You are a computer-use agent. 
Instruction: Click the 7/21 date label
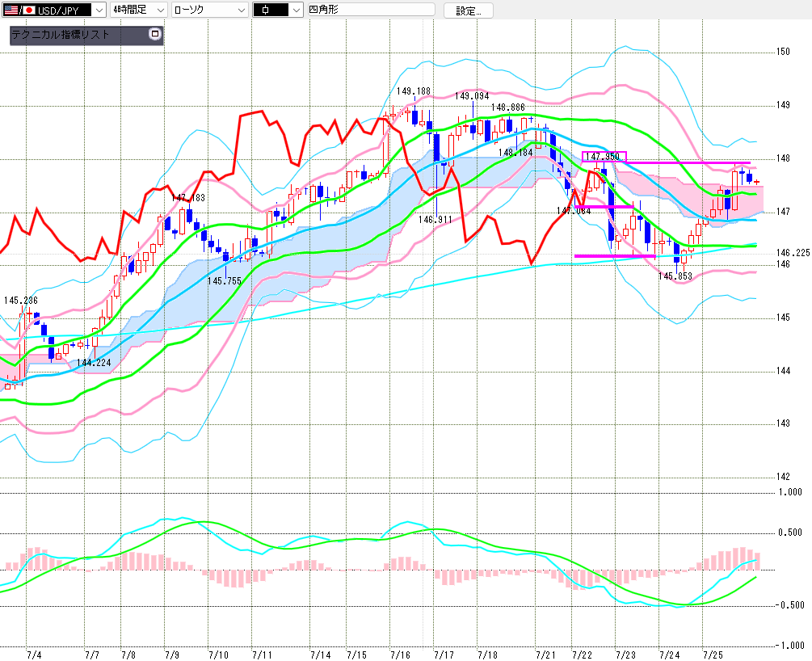[x=546, y=655]
